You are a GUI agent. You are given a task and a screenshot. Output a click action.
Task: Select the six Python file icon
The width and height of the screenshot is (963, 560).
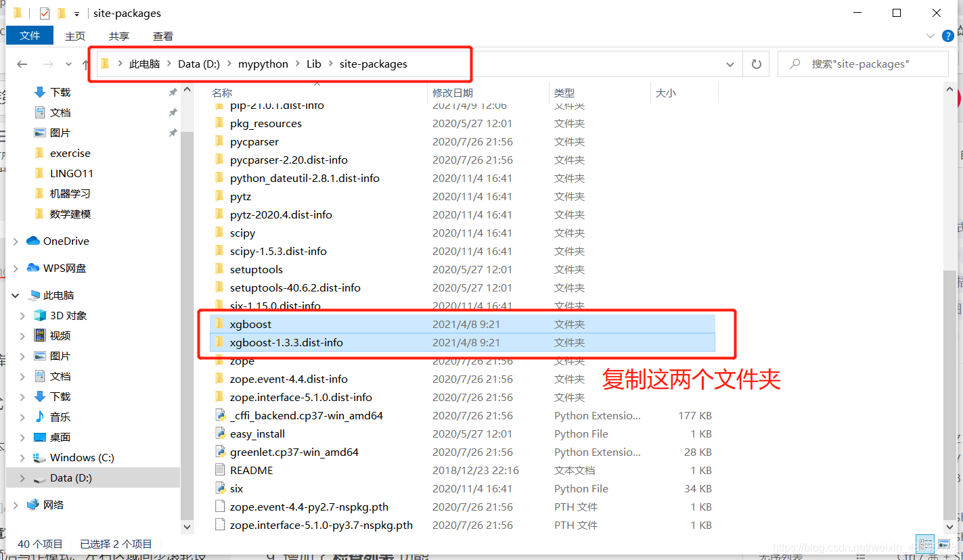pos(219,488)
